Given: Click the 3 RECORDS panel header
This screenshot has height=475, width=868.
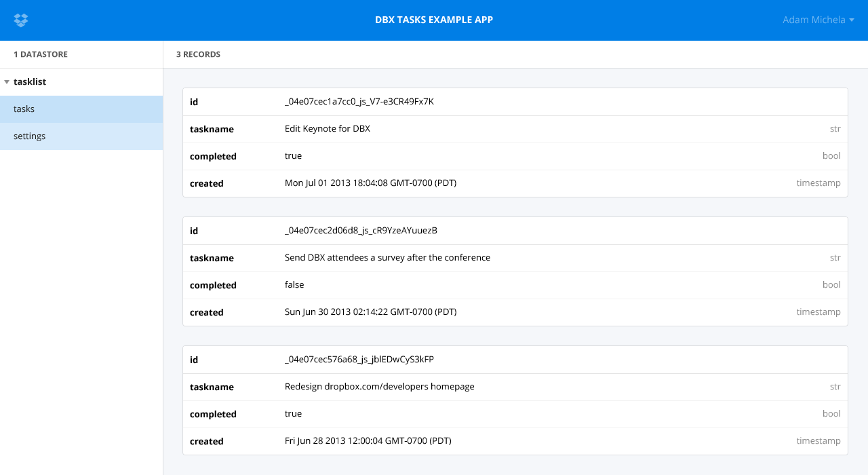Looking at the screenshot, I should click(198, 54).
